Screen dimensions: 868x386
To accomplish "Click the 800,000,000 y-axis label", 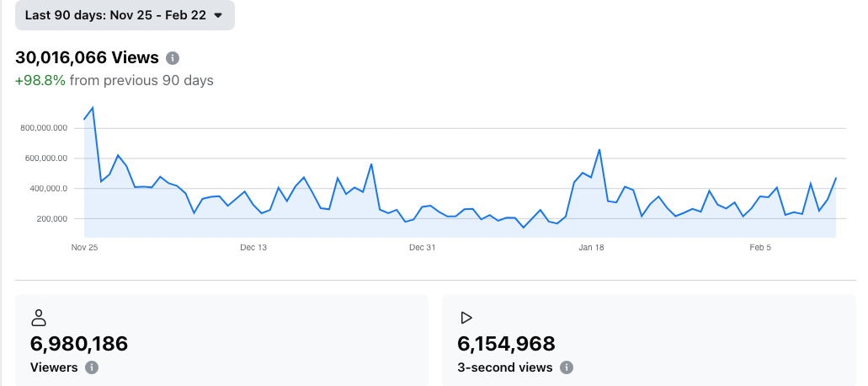I will (45, 128).
